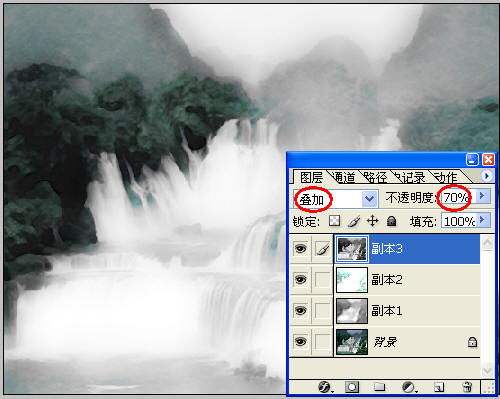Add a layer style with the fx icon
The width and height of the screenshot is (500, 399).
click(325, 387)
